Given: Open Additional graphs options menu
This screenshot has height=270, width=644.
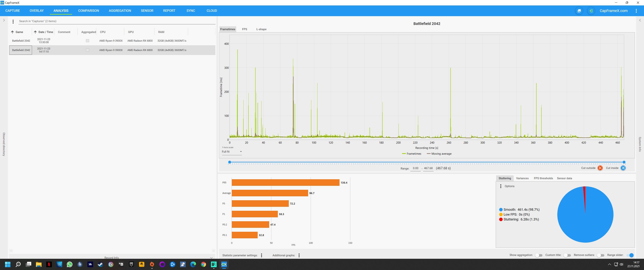Looking at the screenshot, I should (299, 255).
